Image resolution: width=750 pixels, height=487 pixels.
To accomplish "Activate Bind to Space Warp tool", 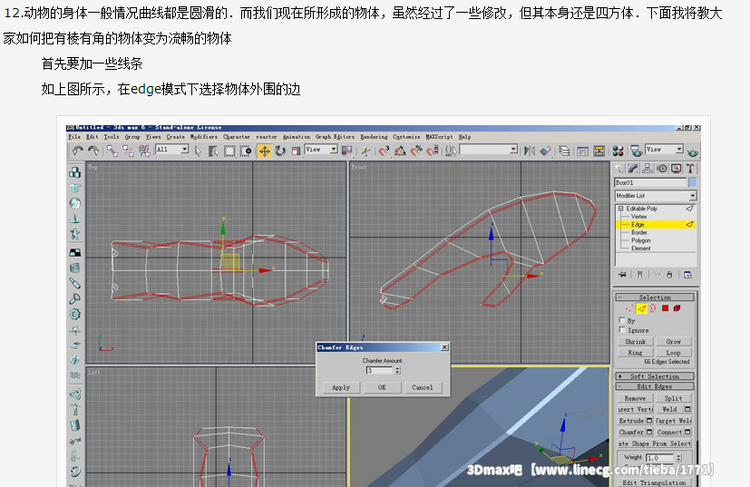I will tap(144, 151).
